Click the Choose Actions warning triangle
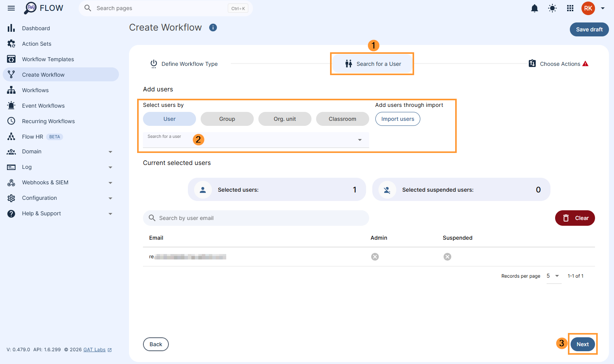The width and height of the screenshot is (614, 364). click(x=585, y=64)
